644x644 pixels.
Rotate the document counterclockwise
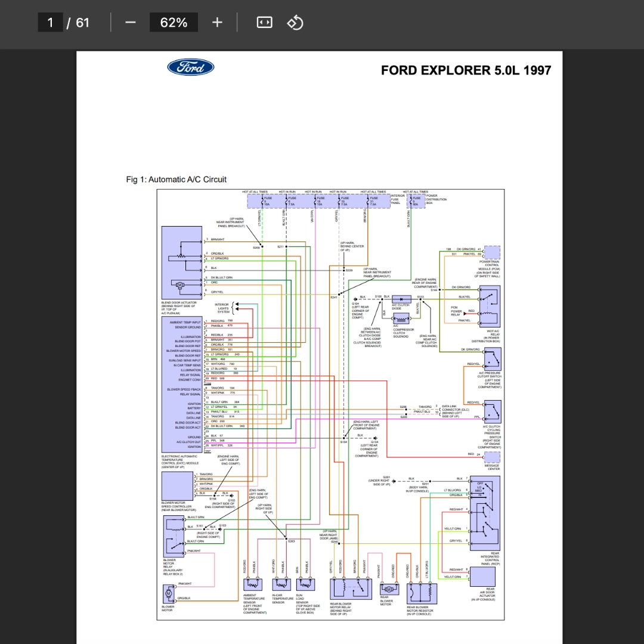click(x=295, y=22)
